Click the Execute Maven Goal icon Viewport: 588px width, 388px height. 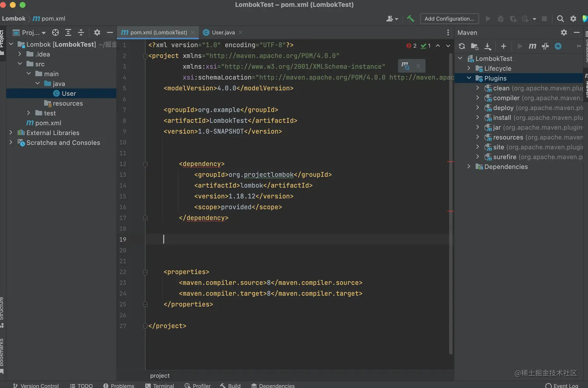(532, 46)
